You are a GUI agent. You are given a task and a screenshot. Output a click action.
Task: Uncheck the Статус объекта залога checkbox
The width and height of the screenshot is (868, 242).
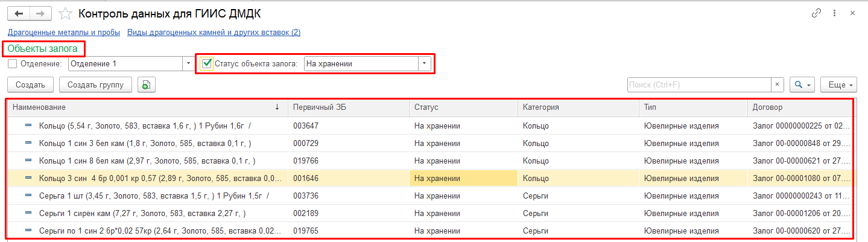coord(207,63)
